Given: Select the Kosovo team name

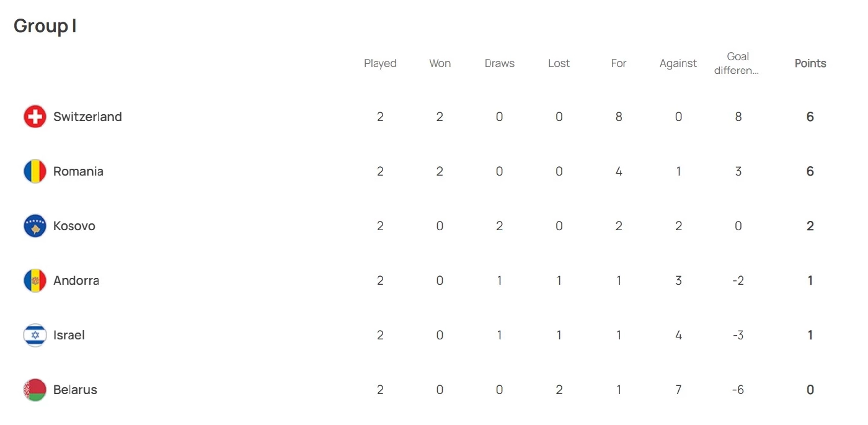Looking at the screenshot, I should (74, 226).
